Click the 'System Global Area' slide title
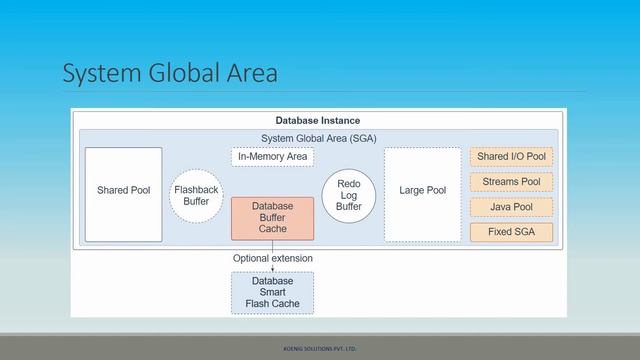640x360 pixels. tap(170, 73)
